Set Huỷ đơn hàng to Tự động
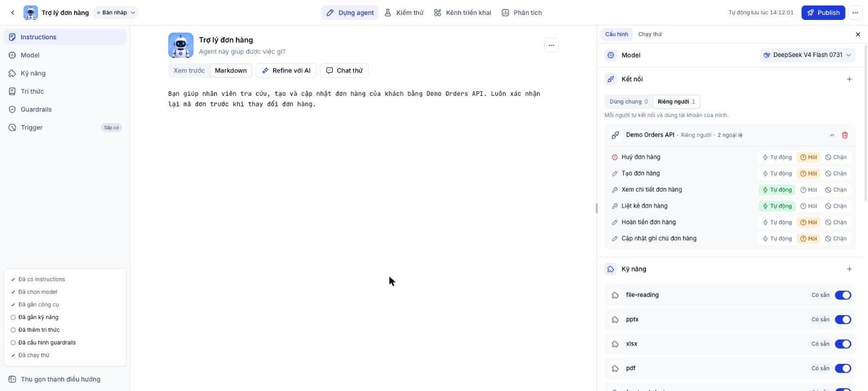 777,157
